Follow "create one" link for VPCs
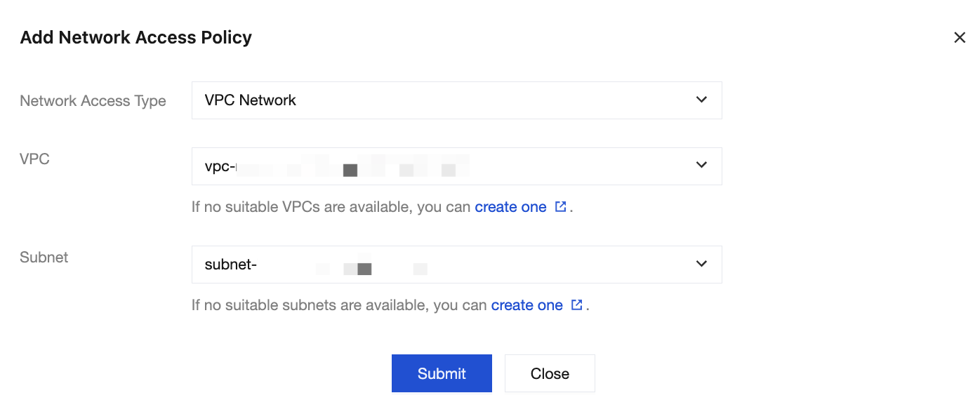Screen dimensions: 980x407 510,207
